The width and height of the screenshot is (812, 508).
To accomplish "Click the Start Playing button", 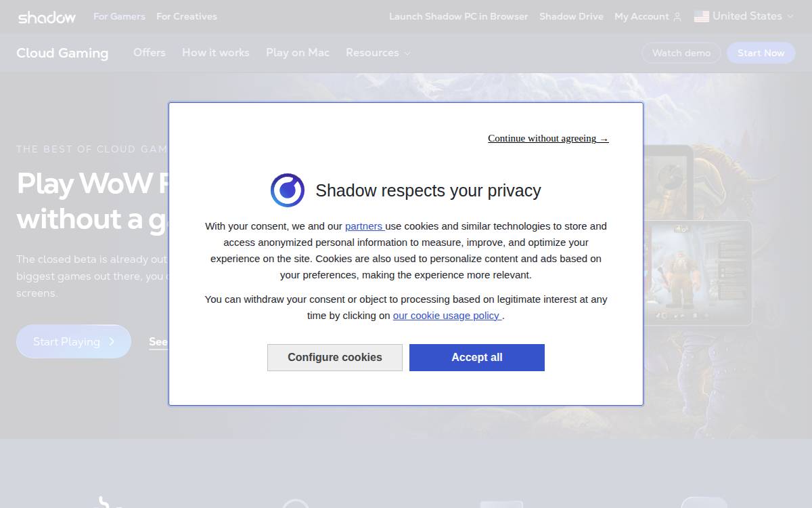I will tap(74, 341).
